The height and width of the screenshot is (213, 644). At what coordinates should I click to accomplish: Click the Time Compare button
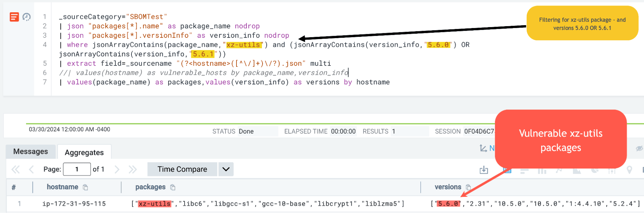click(182, 169)
